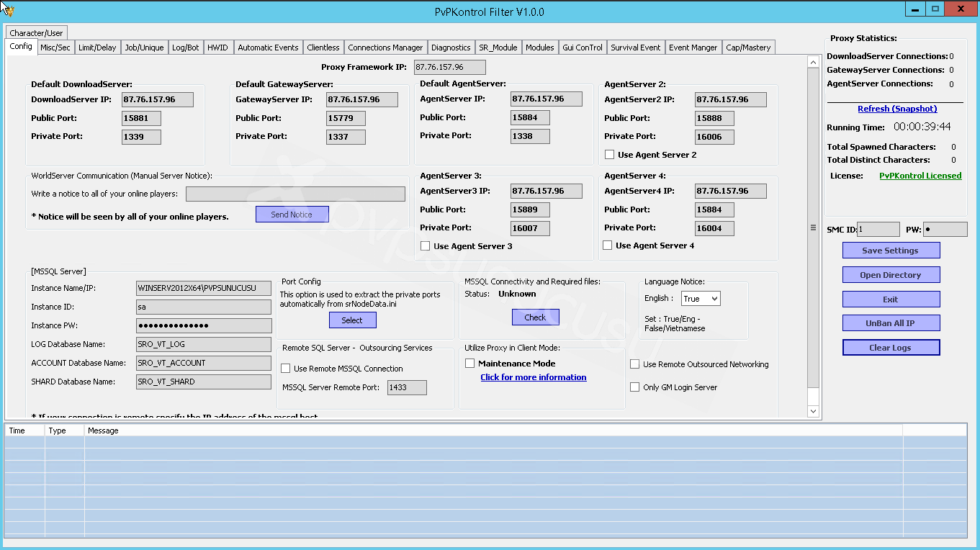
Task: Select the Cap/Mastery tab
Action: click(x=748, y=48)
